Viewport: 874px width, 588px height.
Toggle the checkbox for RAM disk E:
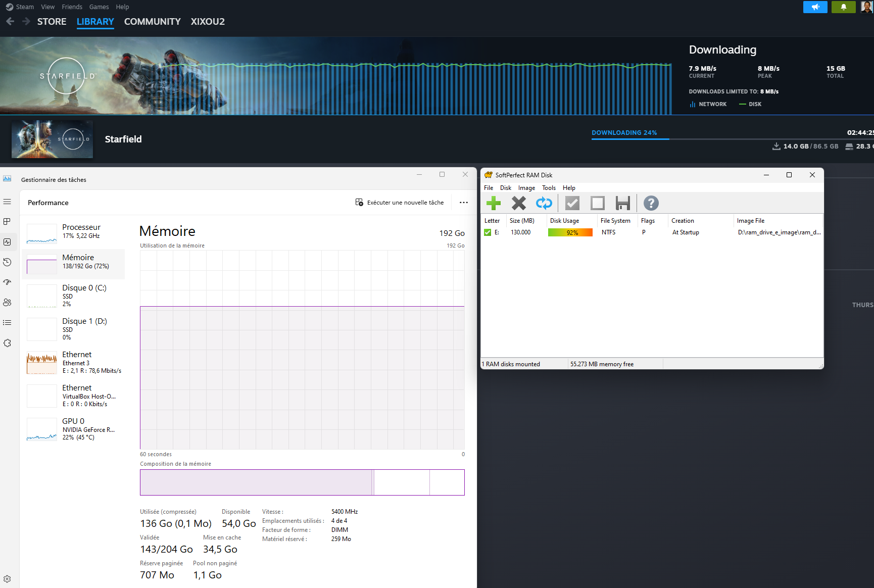tap(488, 232)
